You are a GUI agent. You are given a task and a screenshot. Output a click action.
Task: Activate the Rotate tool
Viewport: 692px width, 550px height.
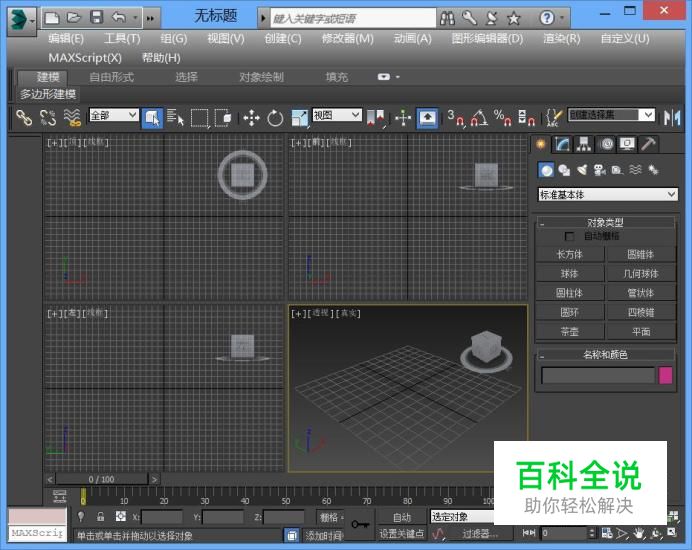[x=275, y=117]
